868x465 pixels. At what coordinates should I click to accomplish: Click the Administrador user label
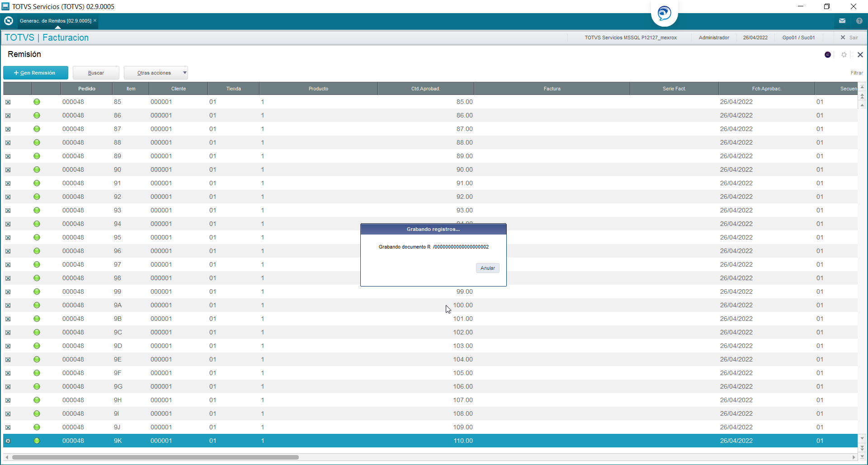click(714, 38)
